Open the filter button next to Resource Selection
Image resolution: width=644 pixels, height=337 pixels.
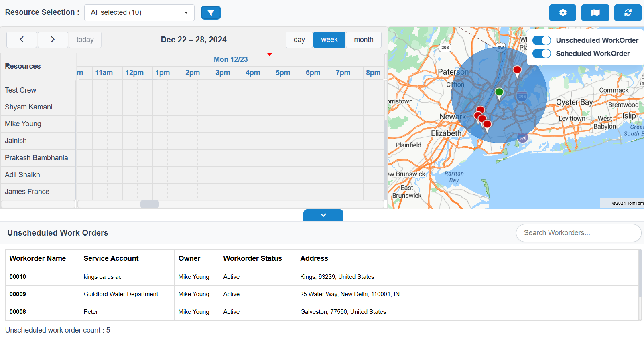point(211,13)
